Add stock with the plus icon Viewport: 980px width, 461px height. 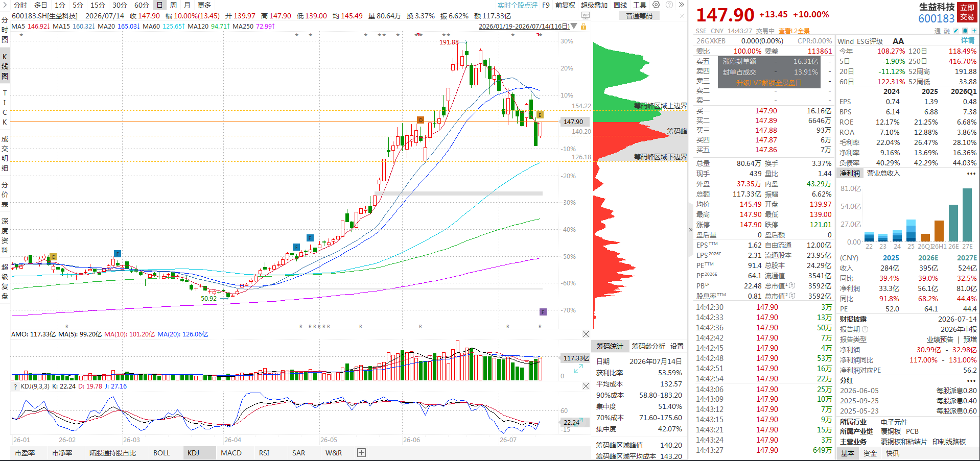[974, 31]
